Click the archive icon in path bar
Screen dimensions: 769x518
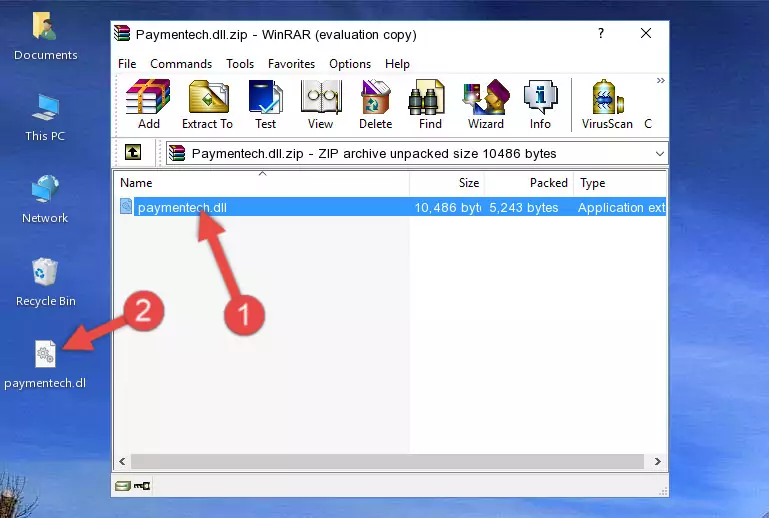coord(177,154)
